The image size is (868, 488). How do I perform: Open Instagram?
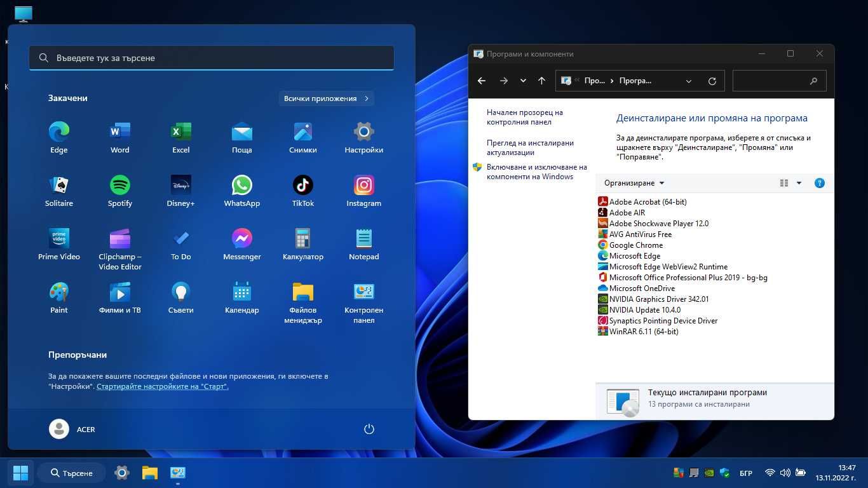point(364,191)
